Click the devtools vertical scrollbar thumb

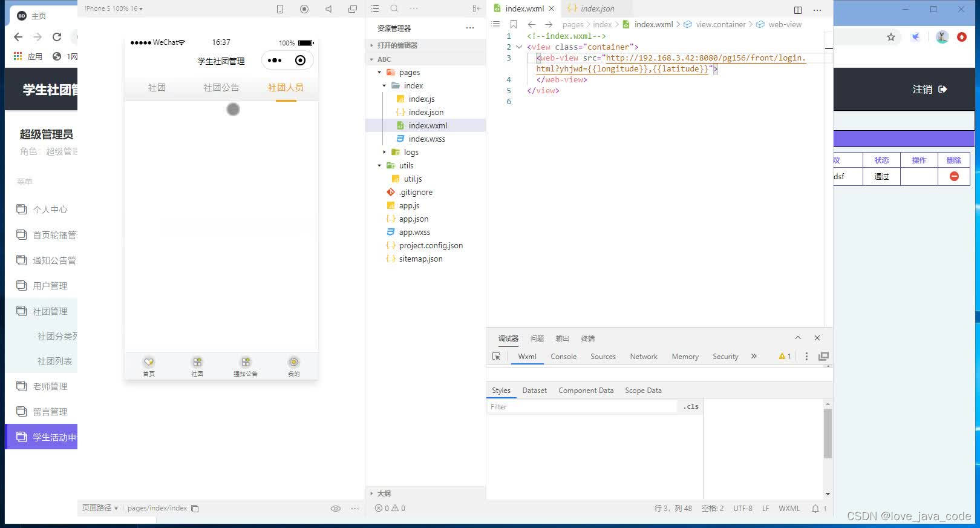pyautogui.click(x=828, y=434)
